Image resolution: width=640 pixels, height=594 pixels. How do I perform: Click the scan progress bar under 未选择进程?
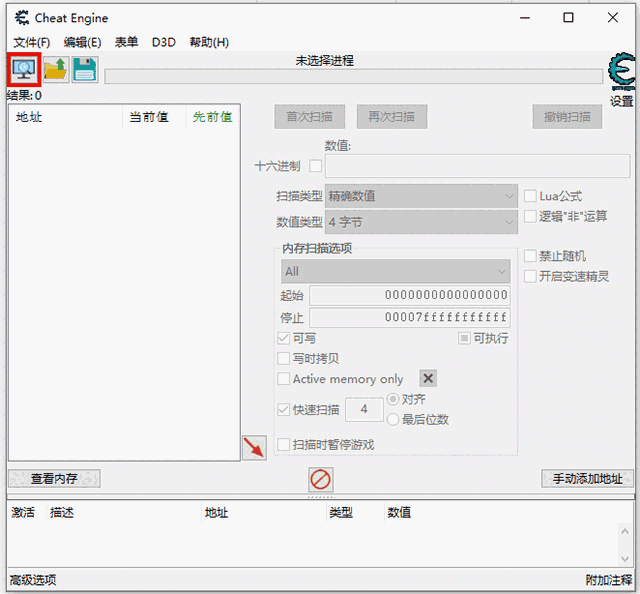pyautogui.click(x=353, y=77)
